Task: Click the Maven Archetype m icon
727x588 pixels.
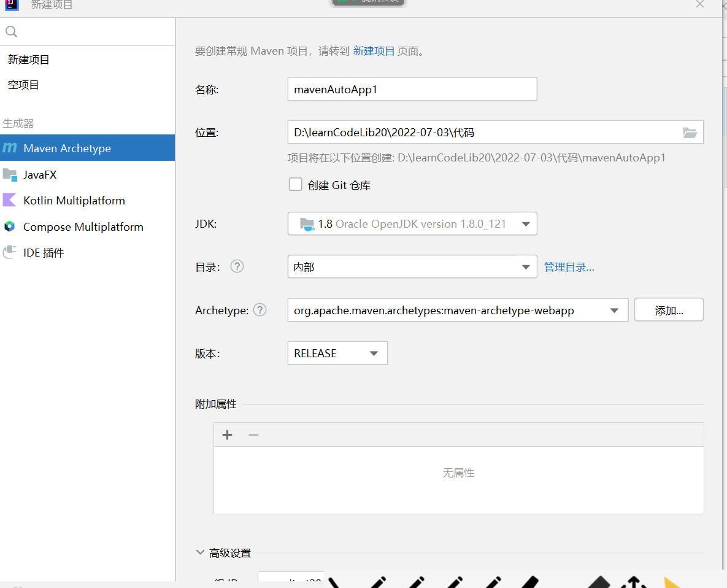Action: (10, 148)
